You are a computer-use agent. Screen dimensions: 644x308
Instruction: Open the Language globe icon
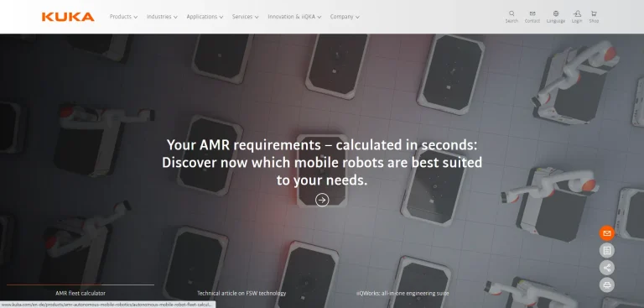(x=556, y=17)
